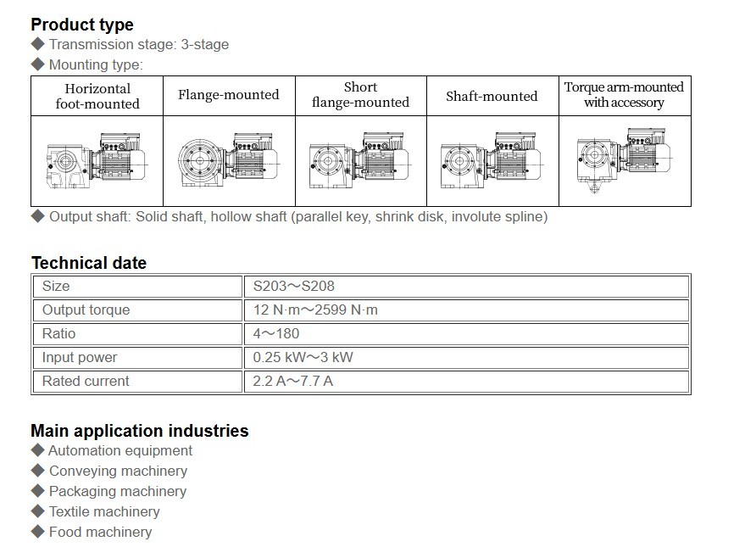Click the Product type heading
This screenshot has width=756, height=558.
coord(82,25)
